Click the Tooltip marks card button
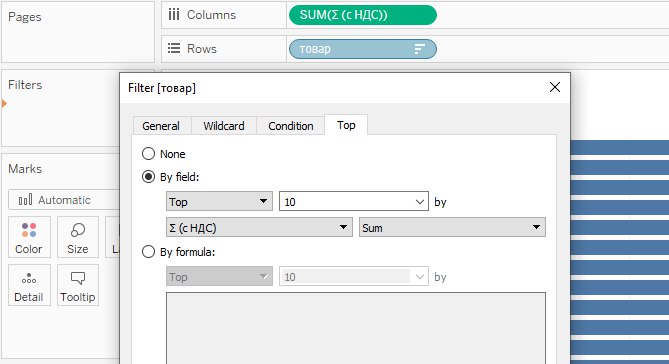 [x=78, y=285]
